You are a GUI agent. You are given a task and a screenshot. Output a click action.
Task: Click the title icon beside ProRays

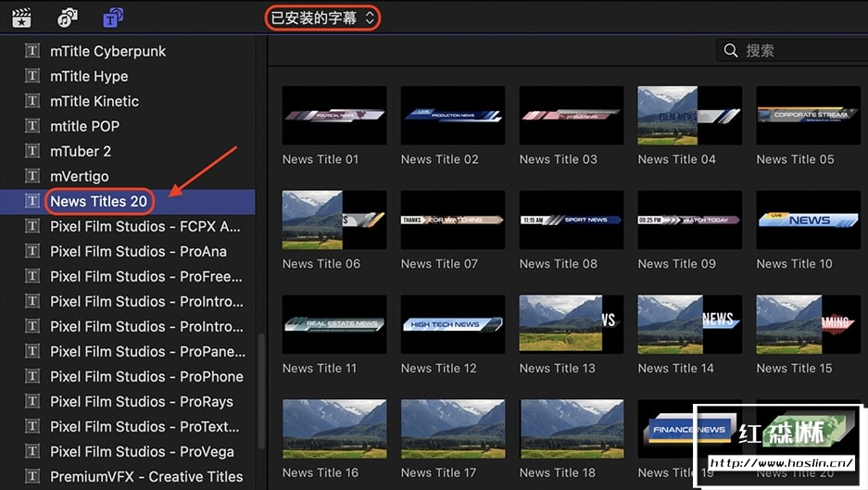tap(32, 401)
